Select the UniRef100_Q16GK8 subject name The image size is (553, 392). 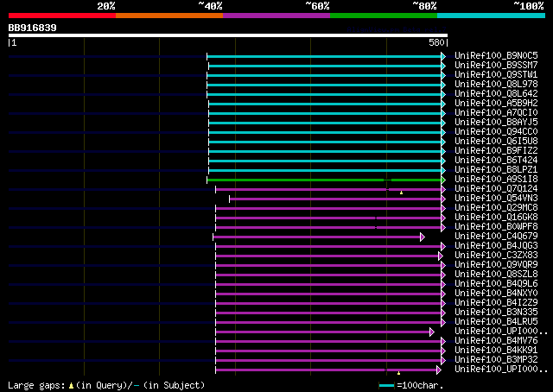496,218
